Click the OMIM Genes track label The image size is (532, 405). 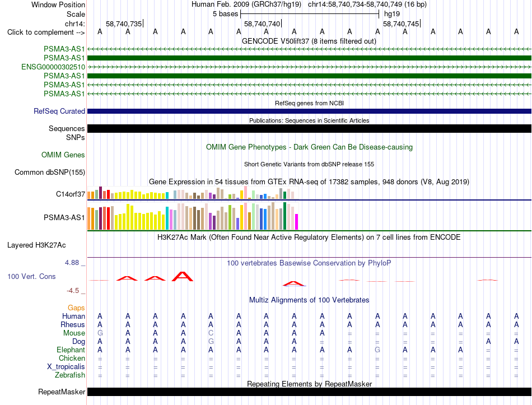(x=63, y=155)
